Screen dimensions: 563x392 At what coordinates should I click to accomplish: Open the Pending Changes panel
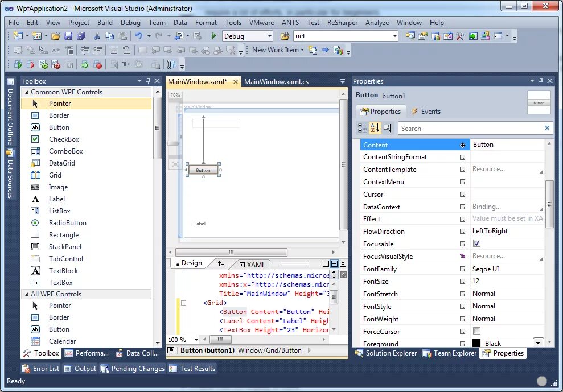pos(133,368)
